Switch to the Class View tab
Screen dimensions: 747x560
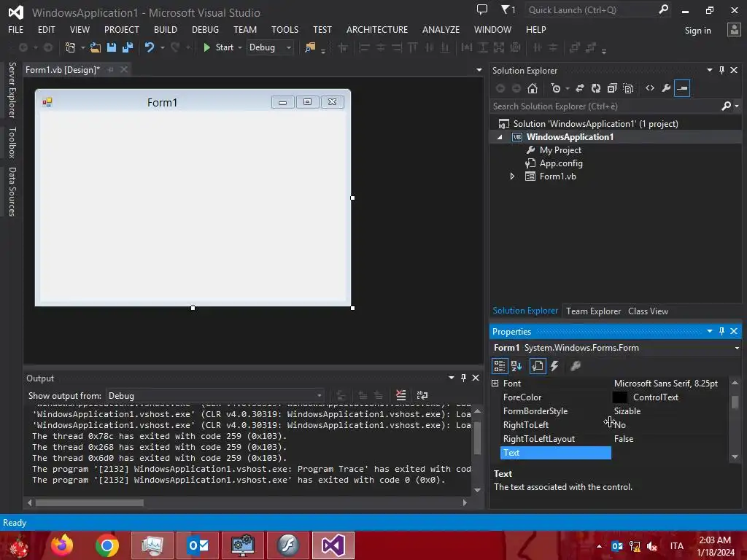click(648, 311)
